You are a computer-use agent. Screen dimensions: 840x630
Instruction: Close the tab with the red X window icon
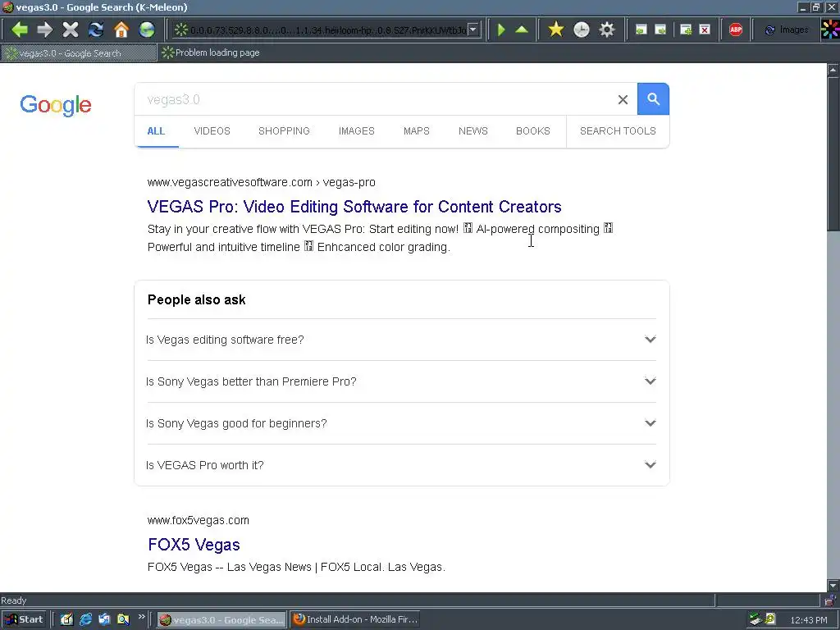click(x=705, y=30)
